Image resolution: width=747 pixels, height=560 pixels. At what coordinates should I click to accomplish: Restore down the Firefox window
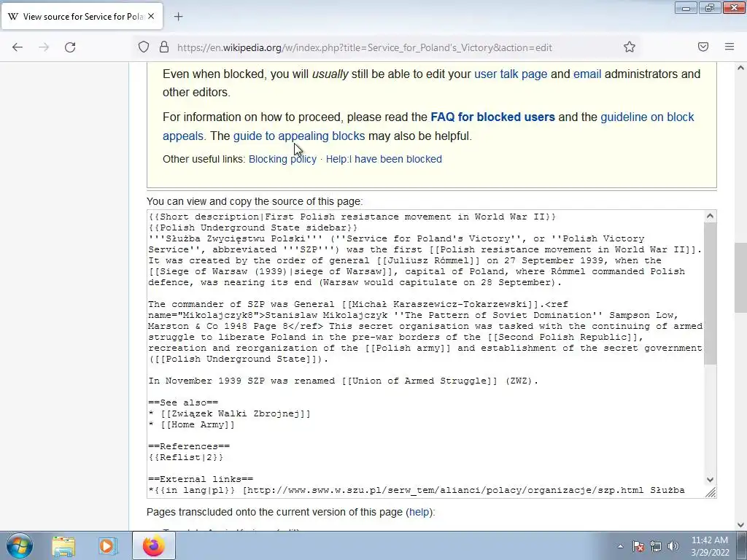(x=710, y=7)
